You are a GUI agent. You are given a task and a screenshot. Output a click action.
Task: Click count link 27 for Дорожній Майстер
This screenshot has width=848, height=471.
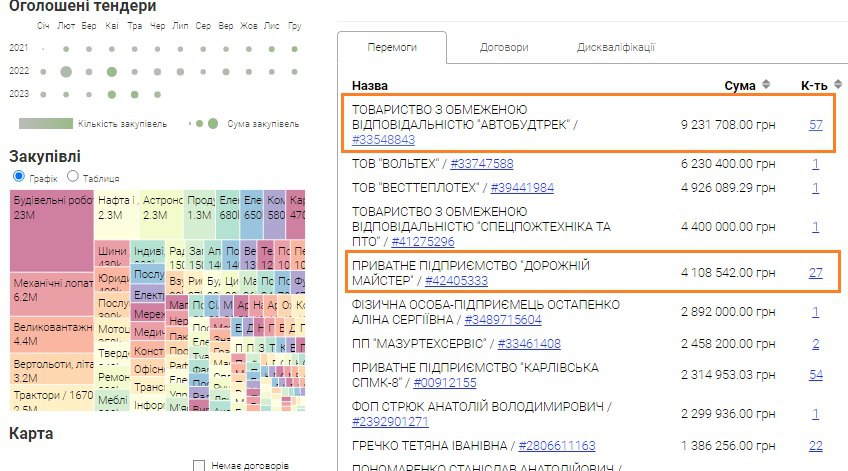pyautogui.click(x=815, y=273)
